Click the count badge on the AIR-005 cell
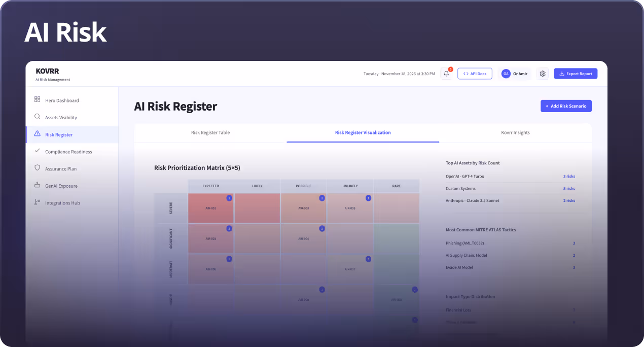644x347 pixels. [x=368, y=198]
